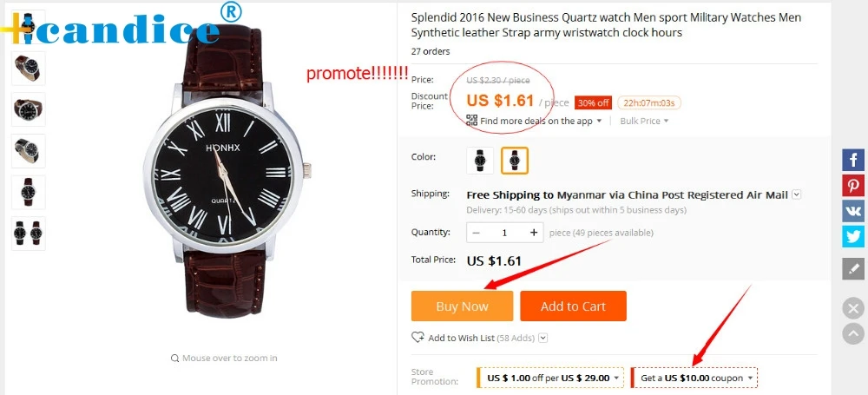Increase quantity with plus button
The width and height of the screenshot is (868, 395).
click(x=534, y=233)
